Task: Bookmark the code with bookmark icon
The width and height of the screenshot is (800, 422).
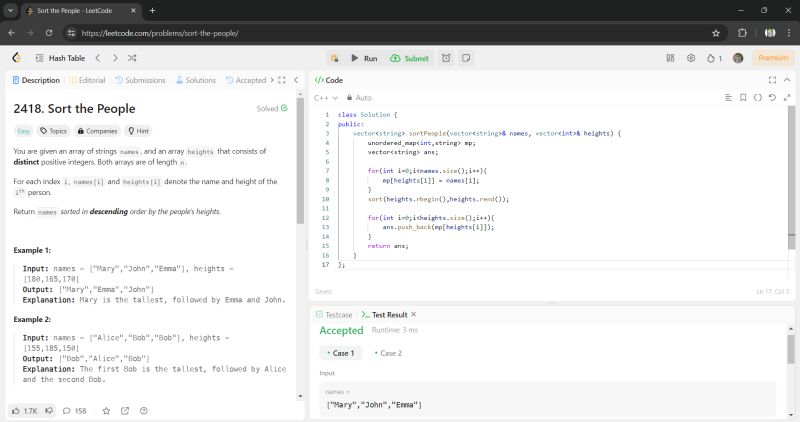Action: [743, 98]
